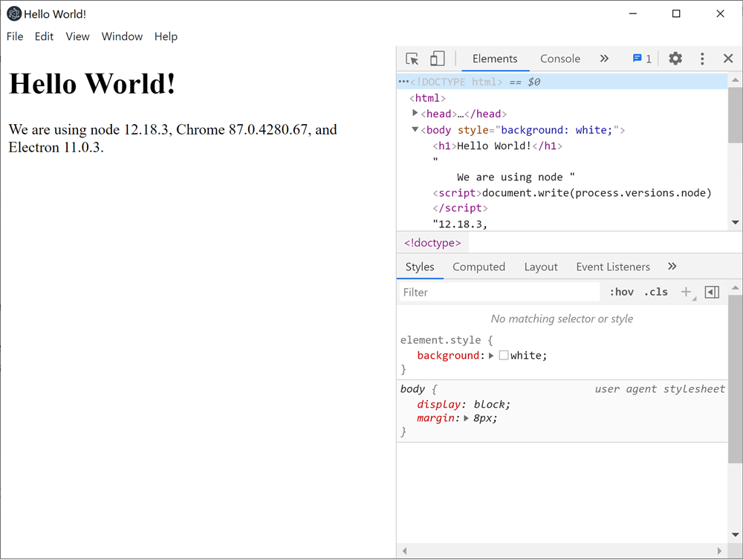
Task: Toggle the :hov element state pane
Action: coord(621,291)
